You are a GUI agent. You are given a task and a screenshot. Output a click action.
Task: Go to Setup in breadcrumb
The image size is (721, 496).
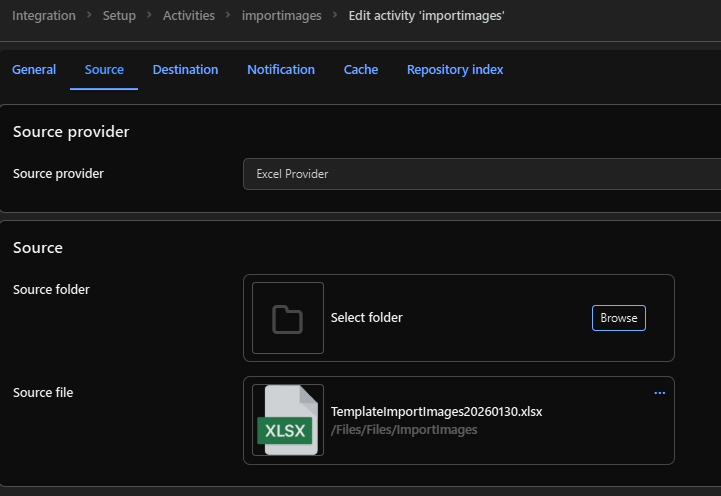119,16
